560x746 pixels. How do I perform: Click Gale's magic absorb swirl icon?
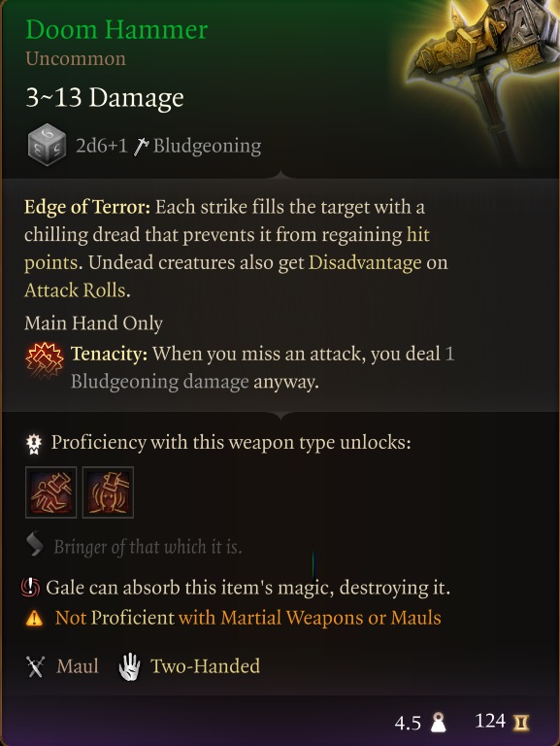pyautogui.click(x=30, y=588)
